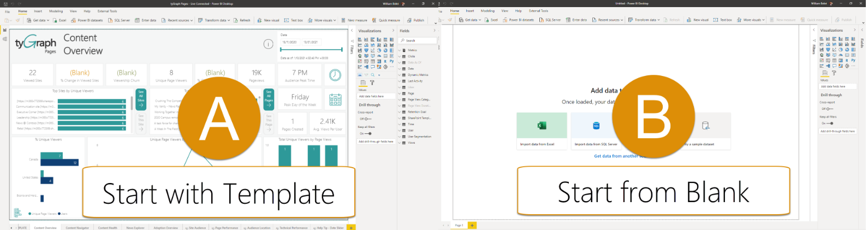Toggle Cross-report switch in the right blank window
868x230 pixels.
[830, 109]
